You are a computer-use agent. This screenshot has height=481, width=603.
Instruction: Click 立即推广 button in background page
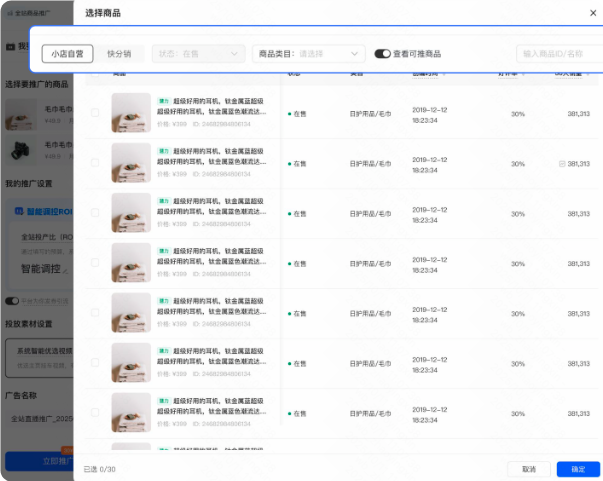(x=39, y=461)
